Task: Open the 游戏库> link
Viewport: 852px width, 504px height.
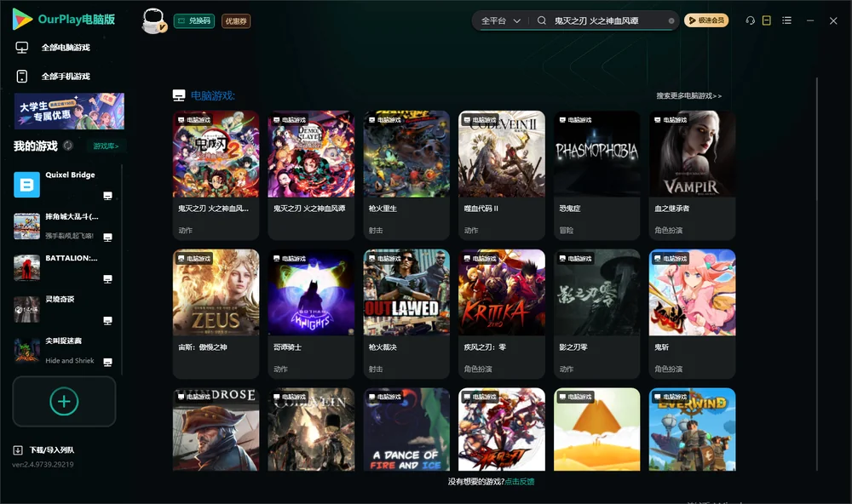Action: 106,146
